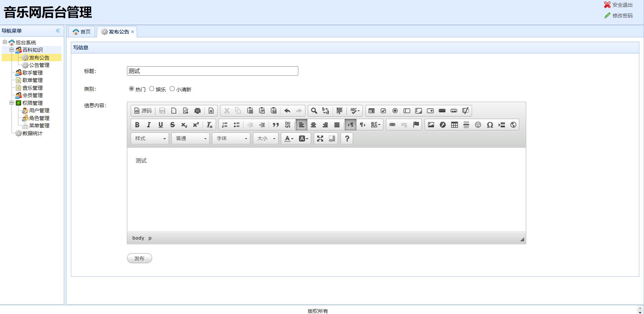This screenshot has height=314, width=644.
Task: Click the New Page icon in editor
Action: click(x=174, y=111)
